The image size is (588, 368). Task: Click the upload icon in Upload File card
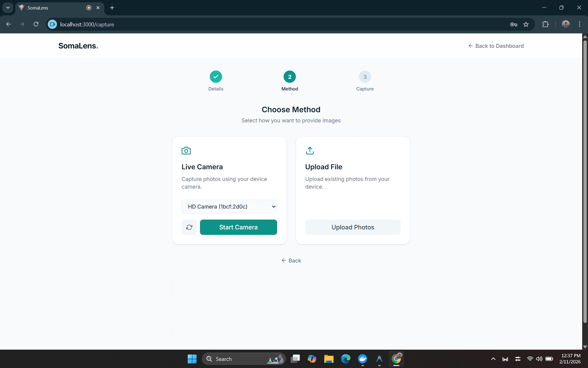click(310, 151)
